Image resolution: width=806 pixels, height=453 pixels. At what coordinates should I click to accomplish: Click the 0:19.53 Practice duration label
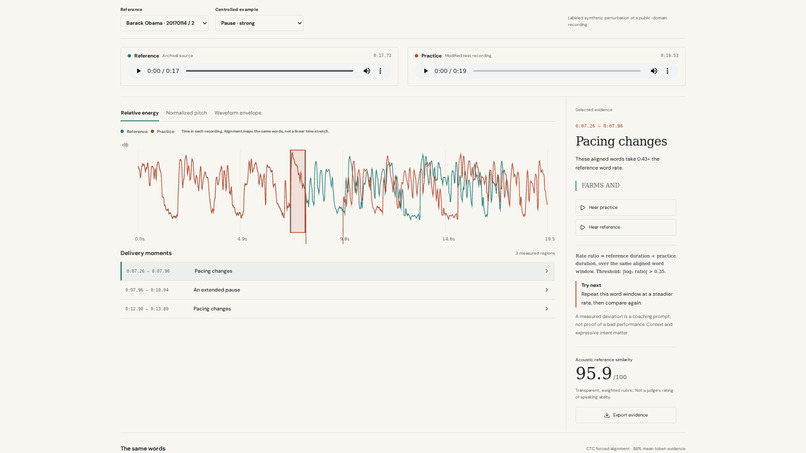pyautogui.click(x=669, y=56)
